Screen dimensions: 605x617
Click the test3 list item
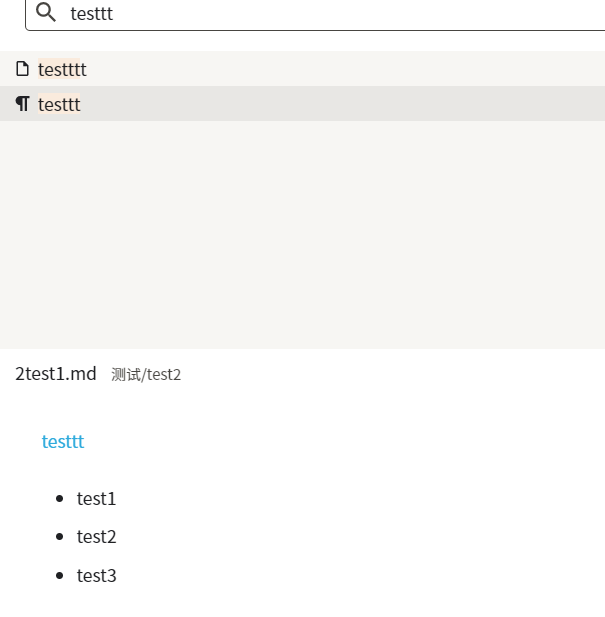click(x=97, y=576)
